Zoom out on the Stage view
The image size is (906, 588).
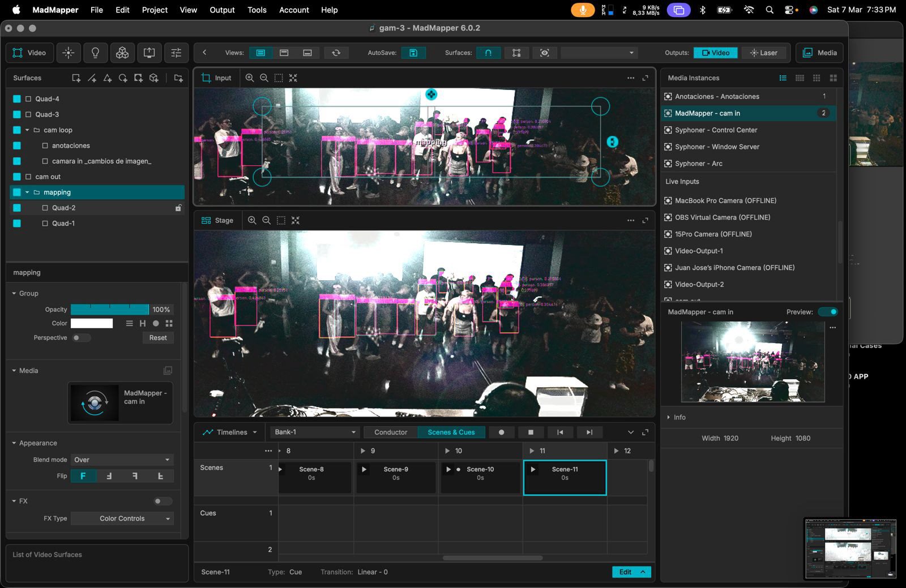[266, 220]
